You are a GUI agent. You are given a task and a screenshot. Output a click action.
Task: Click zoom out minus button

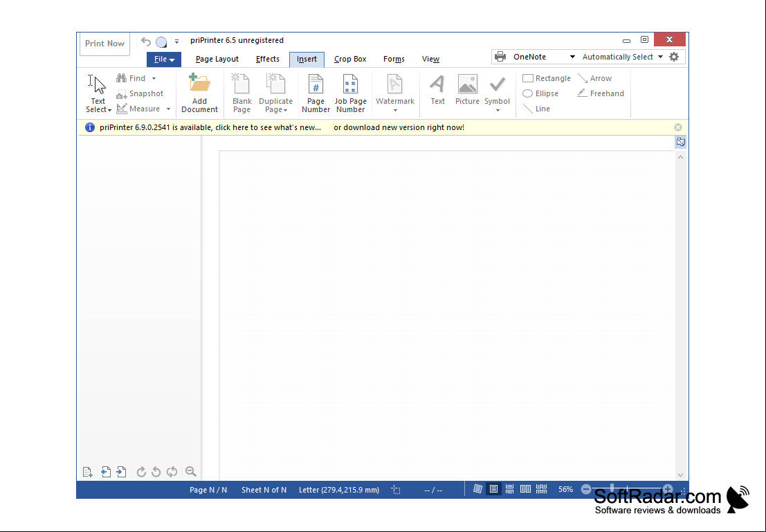(x=586, y=489)
